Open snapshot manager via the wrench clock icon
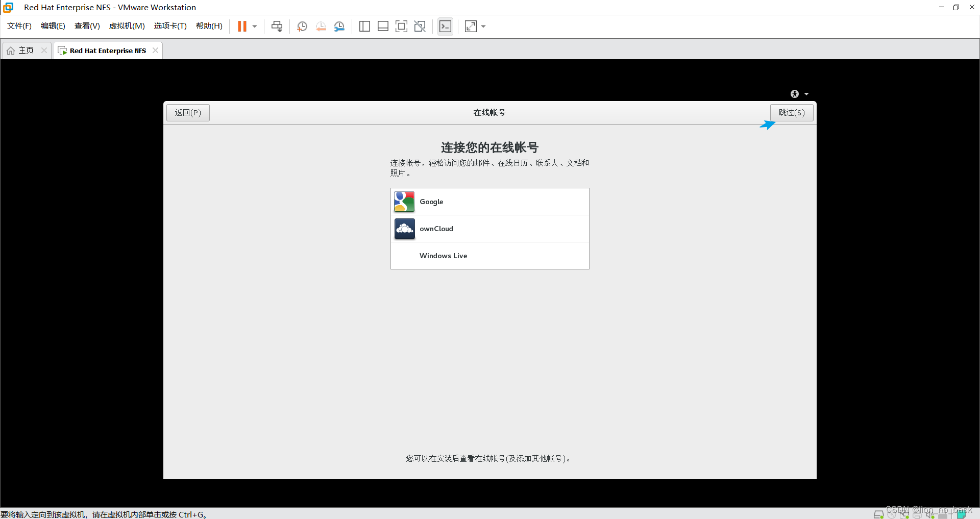The image size is (980, 519). coord(339,27)
